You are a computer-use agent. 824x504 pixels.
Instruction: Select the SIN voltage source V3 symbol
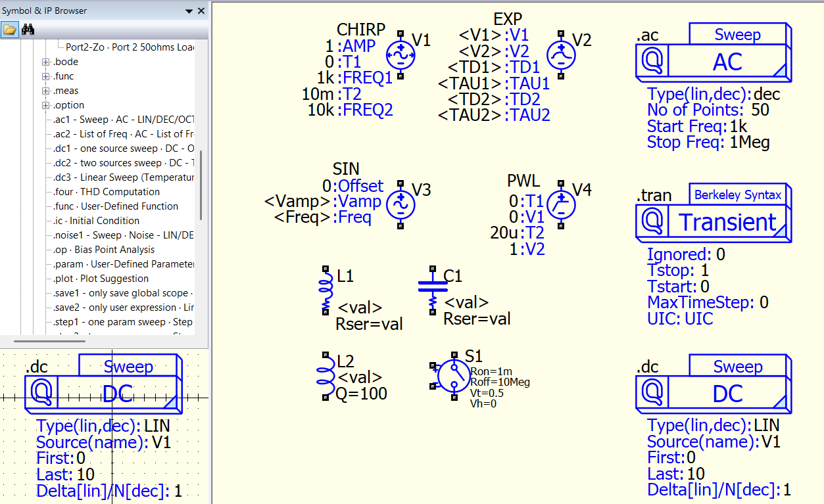400,204
